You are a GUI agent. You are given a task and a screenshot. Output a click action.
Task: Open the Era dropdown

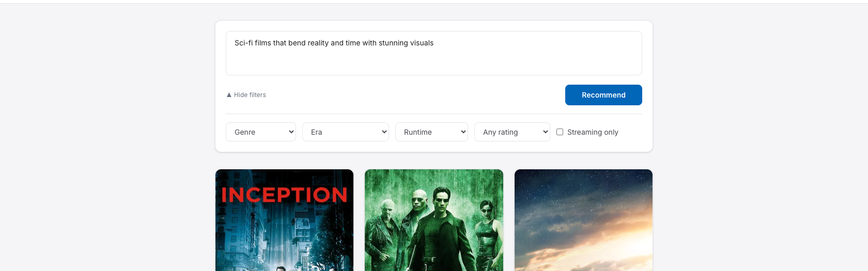click(346, 132)
